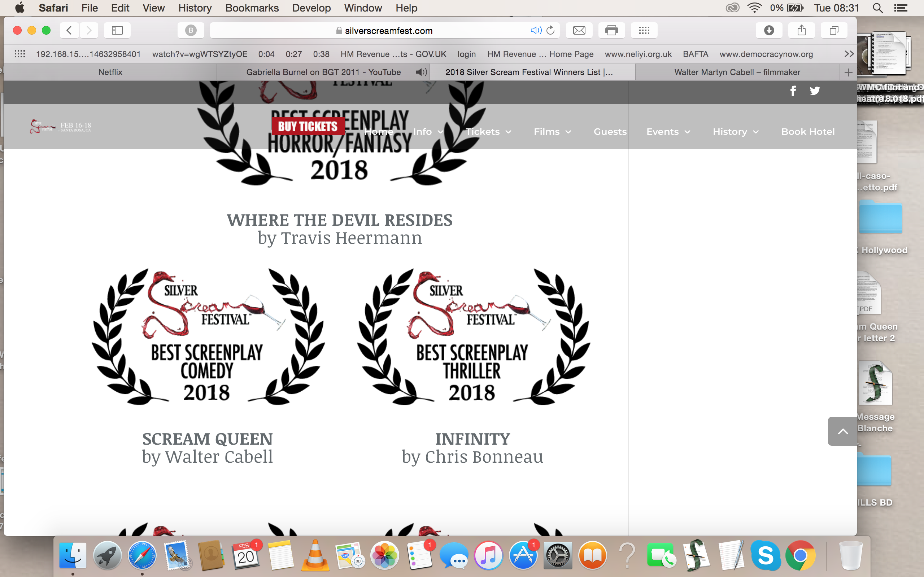This screenshot has height=577, width=924.
Task: Click the Print toolbar icon
Action: tap(611, 30)
